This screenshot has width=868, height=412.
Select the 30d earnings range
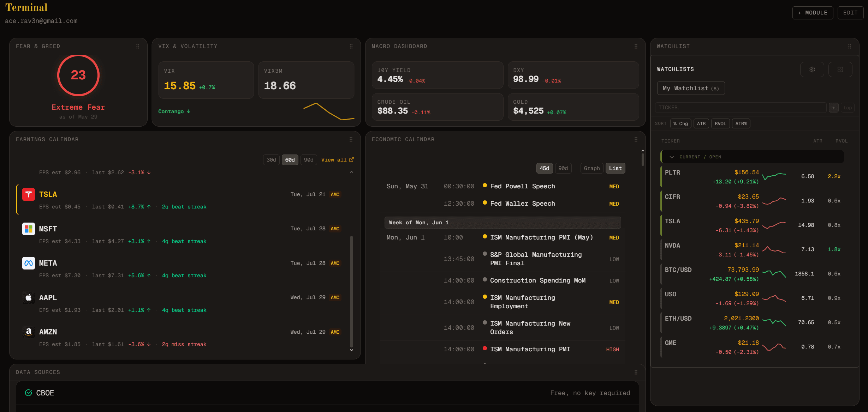coord(271,160)
